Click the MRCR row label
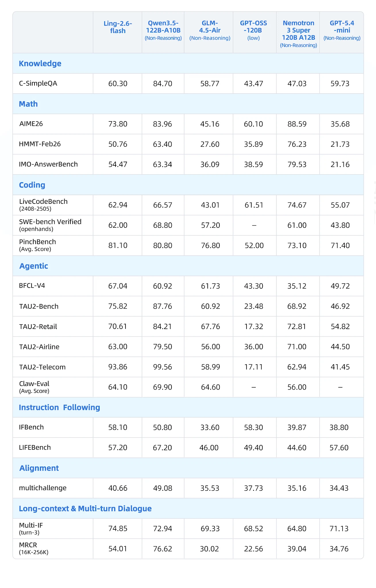 (x=34, y=549)
